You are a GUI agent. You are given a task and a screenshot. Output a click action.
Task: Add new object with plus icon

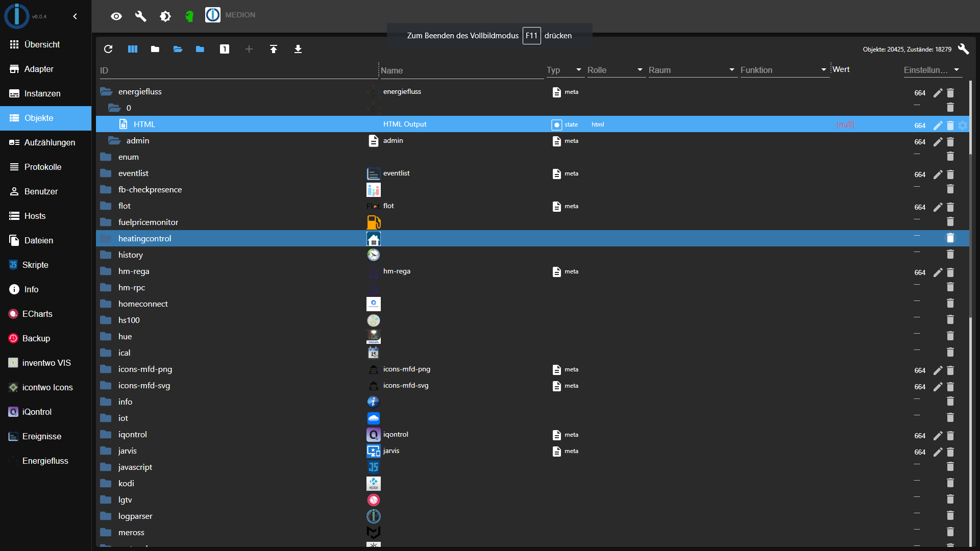pos(249,49)
